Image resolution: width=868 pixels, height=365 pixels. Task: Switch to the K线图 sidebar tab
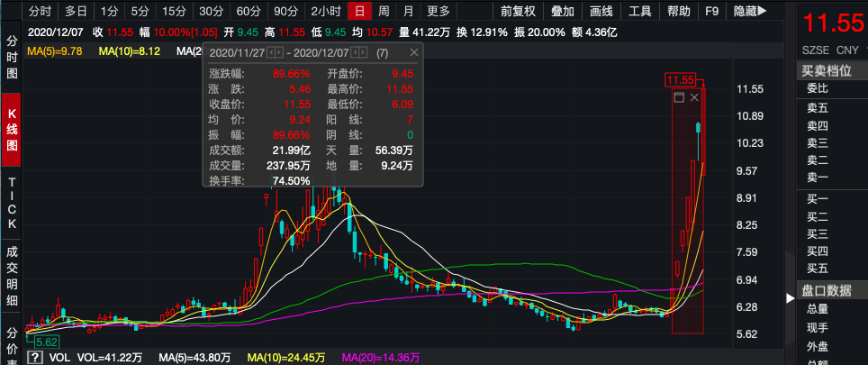pos(12,130)
